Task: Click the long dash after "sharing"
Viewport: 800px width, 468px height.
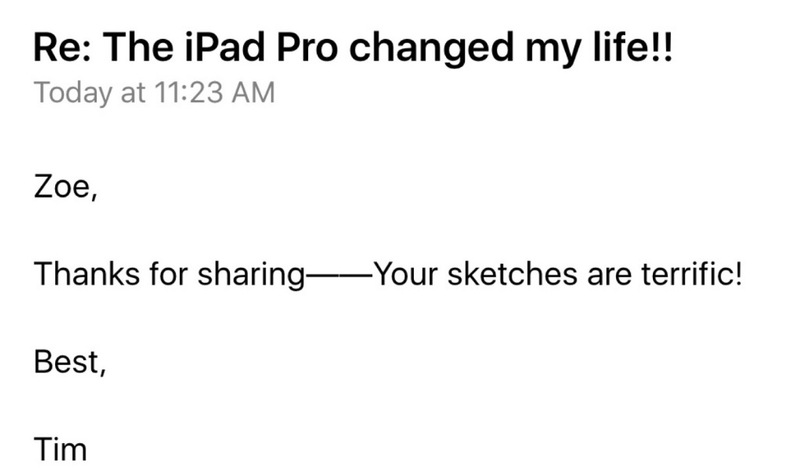Action: [339, 276]
